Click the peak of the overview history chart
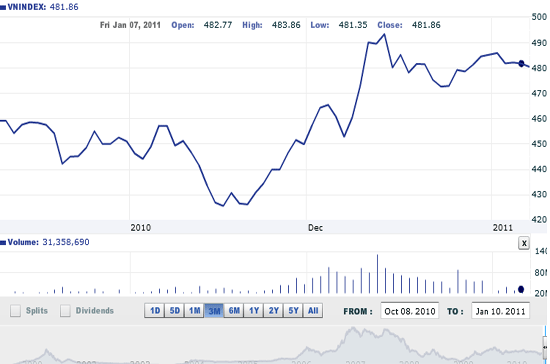Image resolution: width=550 pixels, height=364 pixels. [x=353, y=329]
